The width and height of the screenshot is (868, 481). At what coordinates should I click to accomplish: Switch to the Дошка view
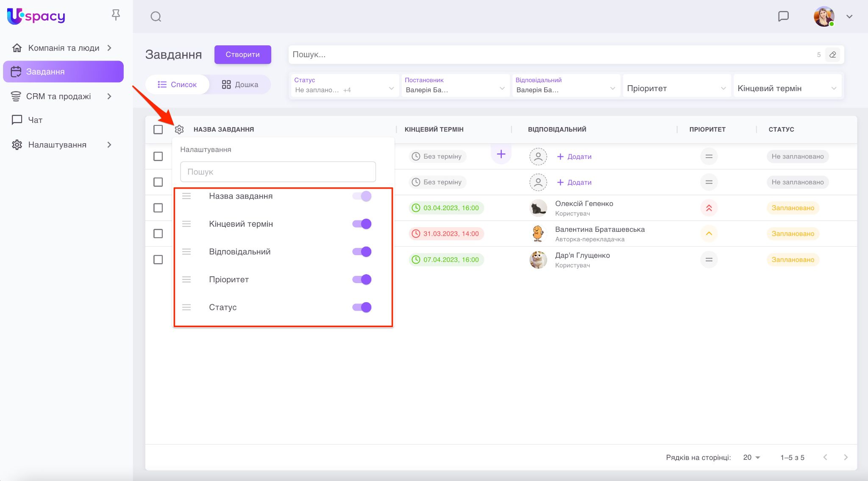(240, 84)
